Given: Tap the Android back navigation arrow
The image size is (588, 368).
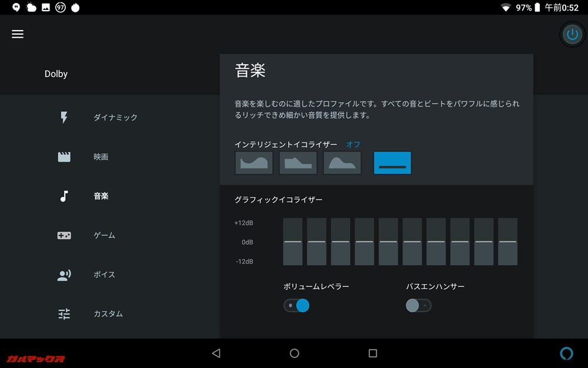Looking at the screenshot, I should tap(216, 353).
